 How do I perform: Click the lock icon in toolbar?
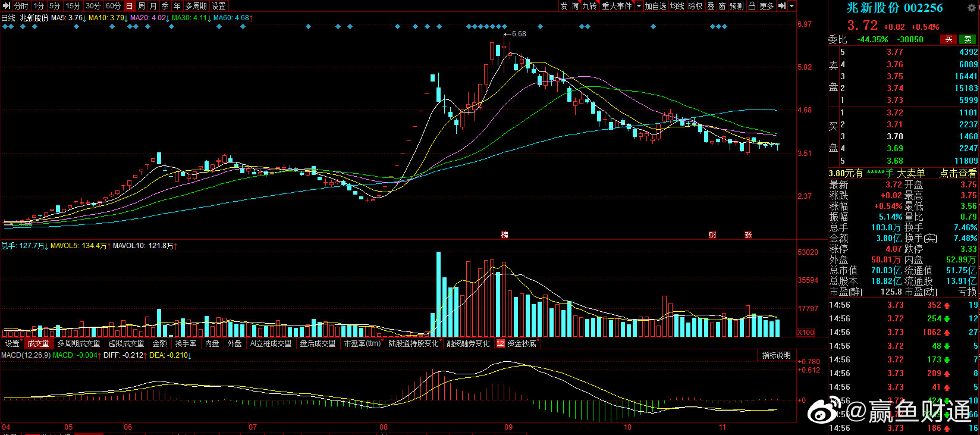point(752,6)
